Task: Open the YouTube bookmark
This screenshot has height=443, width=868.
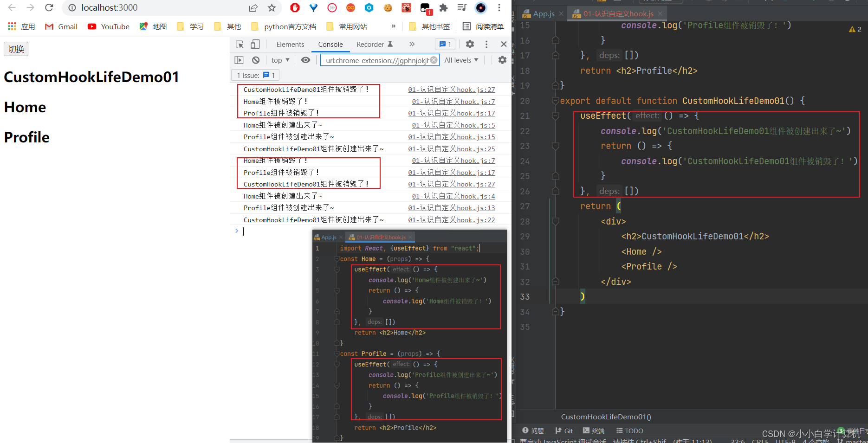Action: pyautogui.click(x=109, y=26)
